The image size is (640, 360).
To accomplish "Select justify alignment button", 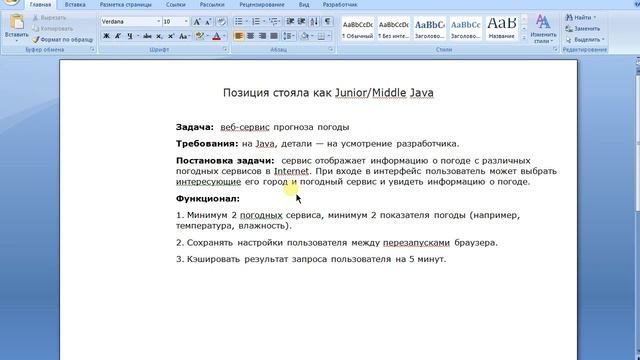I will click(274, 36).
